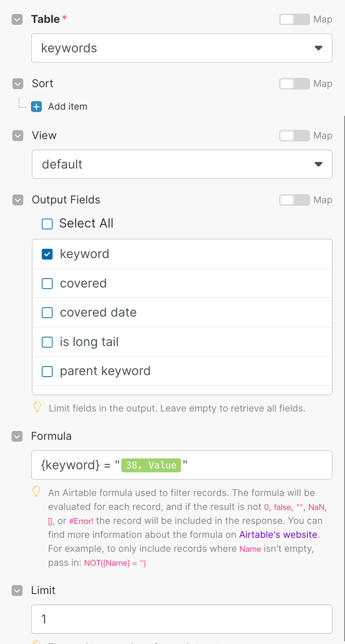345x644 pixels.
Task: Switch on the Map toggle for View
Action: tap(294, 136)
